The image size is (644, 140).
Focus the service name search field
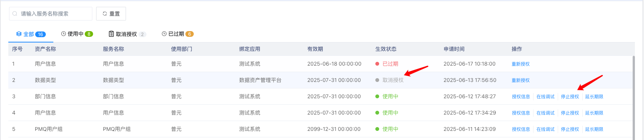51,14
